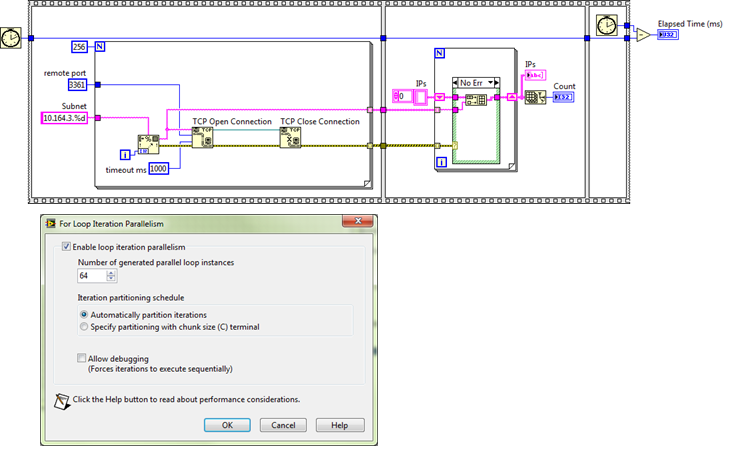Select the Format Into String function node
The image size is (732, 457).
(148, 145)
